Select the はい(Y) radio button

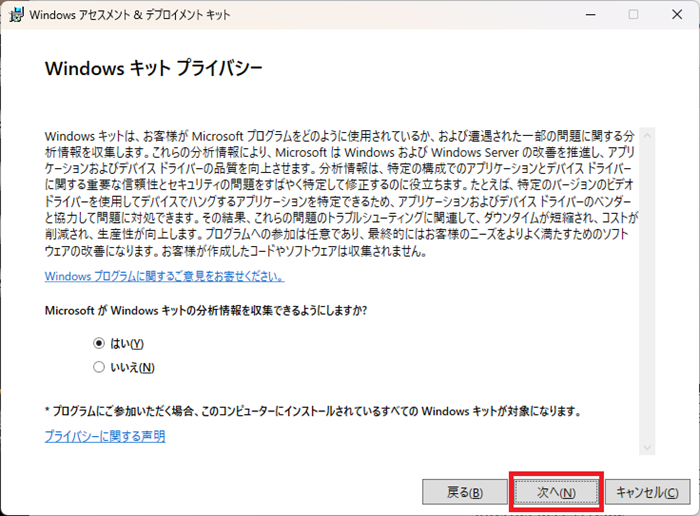click(x=98, y=343)
